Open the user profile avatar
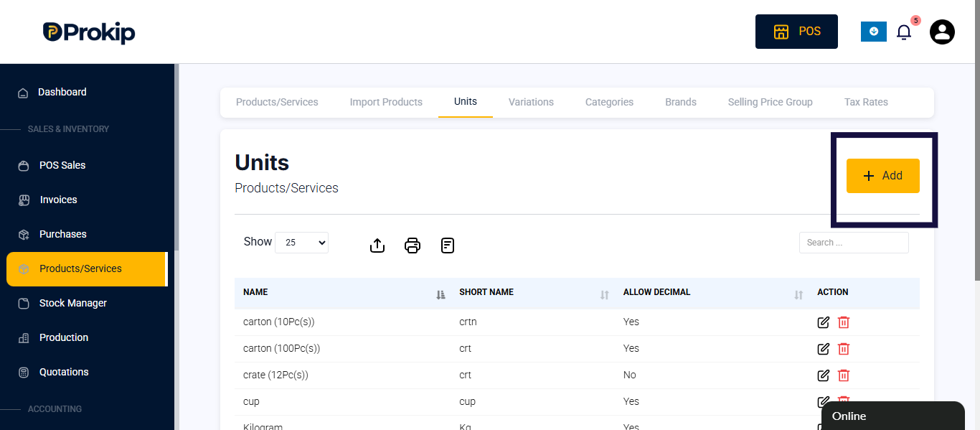The width and height of the screenshot is (980, 430). 942,32
